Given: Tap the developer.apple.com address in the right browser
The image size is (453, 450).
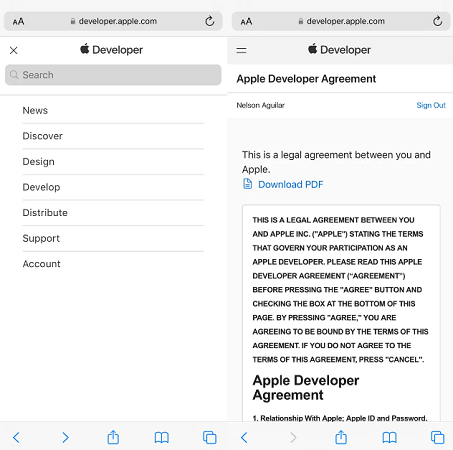Looking at the screenshot, I should [x=346, y=21].
